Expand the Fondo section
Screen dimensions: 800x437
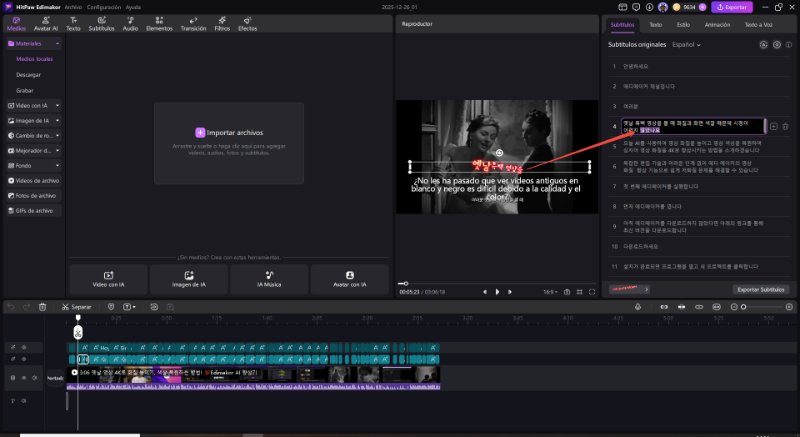click(57, 166)
